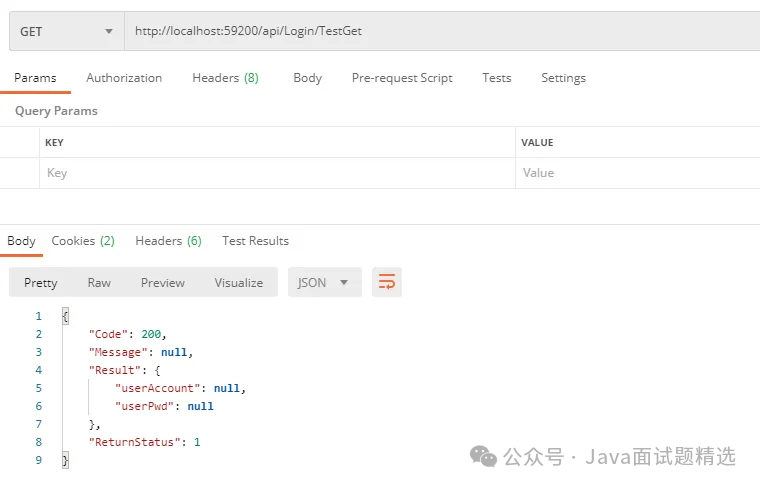Select Raw view mode
This screenshot has width=760, height=487.
coord(99,283)
